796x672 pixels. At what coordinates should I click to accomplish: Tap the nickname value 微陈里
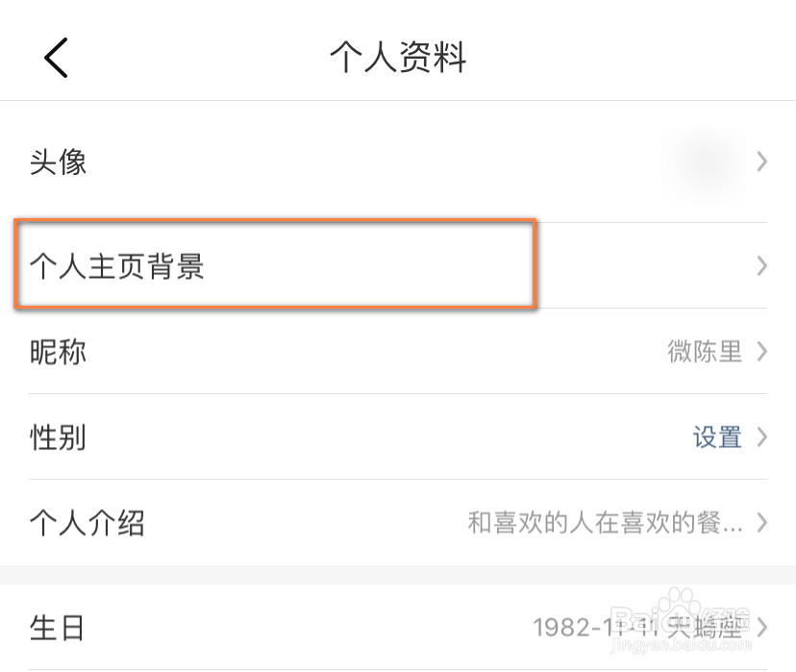click(x=705, y=352)
